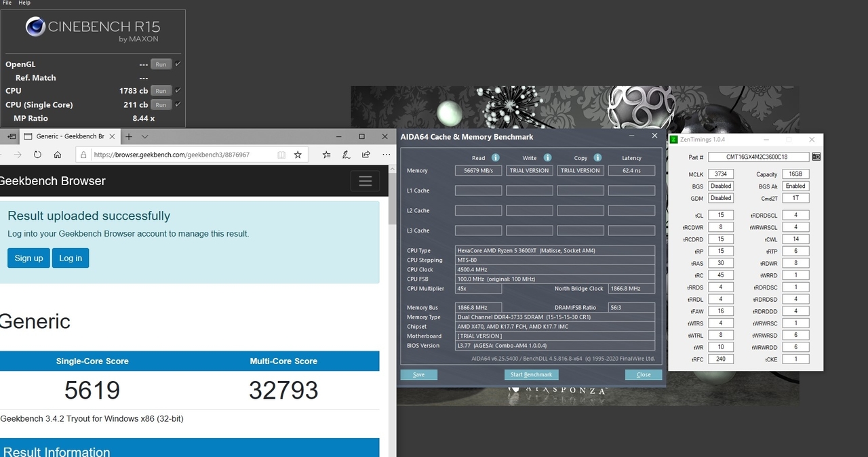Toggle CPU (Single Core) checkmark in Cinebench
The image size is (868, 457).
(x=178, y=104)
